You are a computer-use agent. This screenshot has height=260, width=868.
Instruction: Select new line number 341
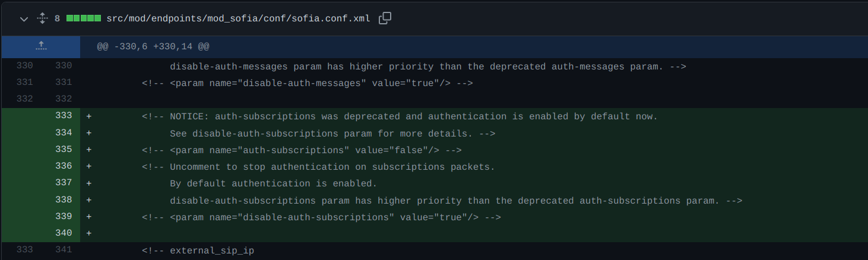pos(64,250)
